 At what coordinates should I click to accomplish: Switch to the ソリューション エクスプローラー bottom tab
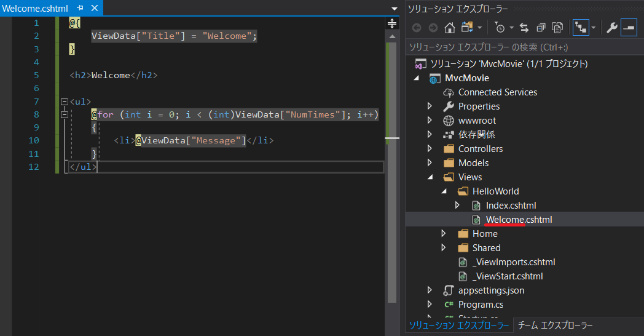459,326
